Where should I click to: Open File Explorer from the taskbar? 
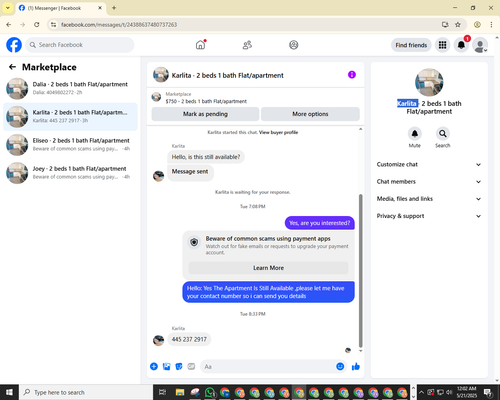pyautogui.click(x=180, y=392)
